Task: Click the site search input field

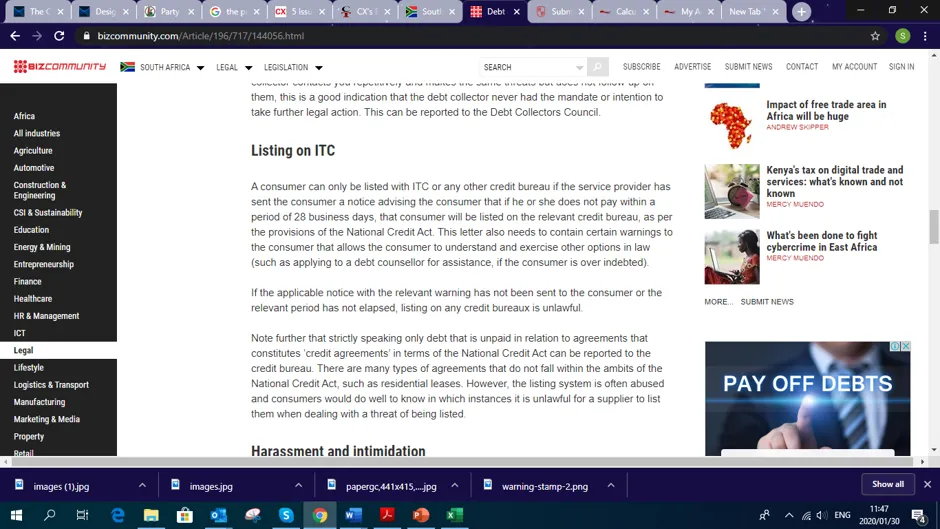Action: pyautogui.click(x=532, y=67)
